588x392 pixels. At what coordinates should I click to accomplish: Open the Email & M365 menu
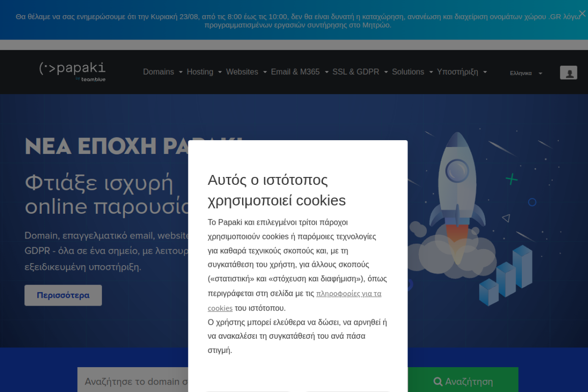[x=295, y=72]
